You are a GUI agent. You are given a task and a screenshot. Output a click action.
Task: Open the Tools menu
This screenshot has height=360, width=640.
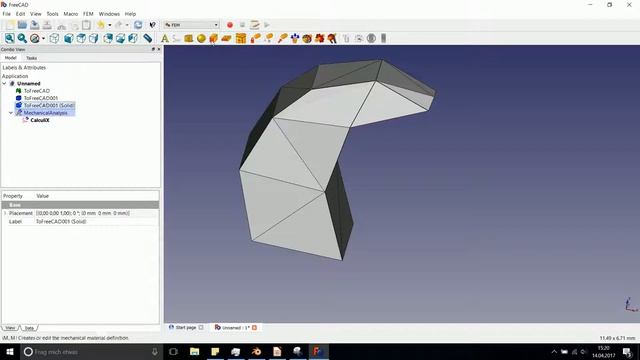pyautogui.click(x=52, y=14)
